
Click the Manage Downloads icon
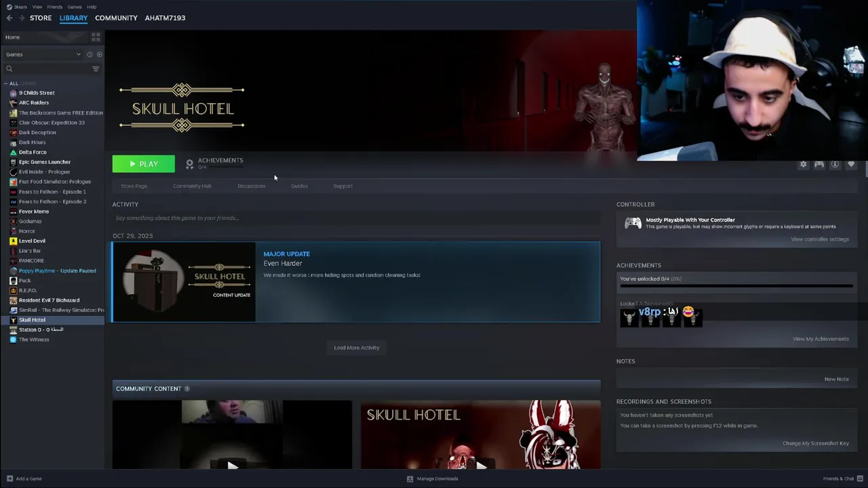tap(410, 479)
